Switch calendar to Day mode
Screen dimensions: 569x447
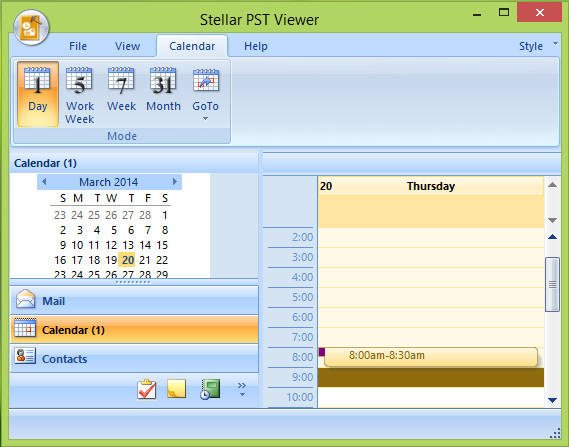coord(38,94)
